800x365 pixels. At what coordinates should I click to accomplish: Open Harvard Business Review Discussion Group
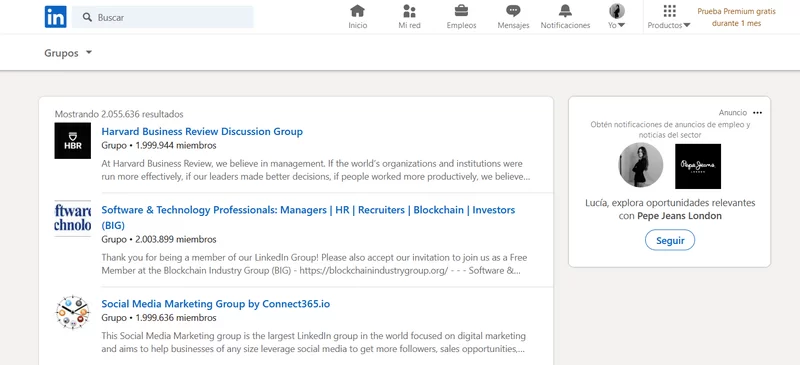202,132
